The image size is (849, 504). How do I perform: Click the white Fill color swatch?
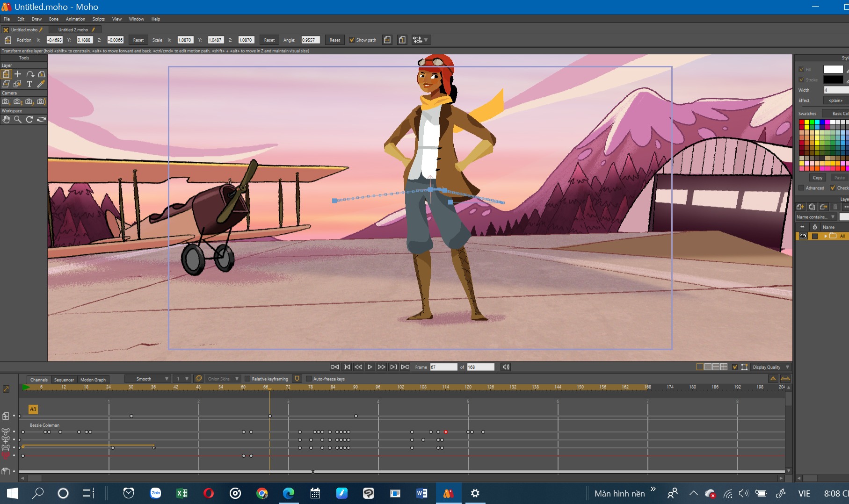click(x=833, y=70)
